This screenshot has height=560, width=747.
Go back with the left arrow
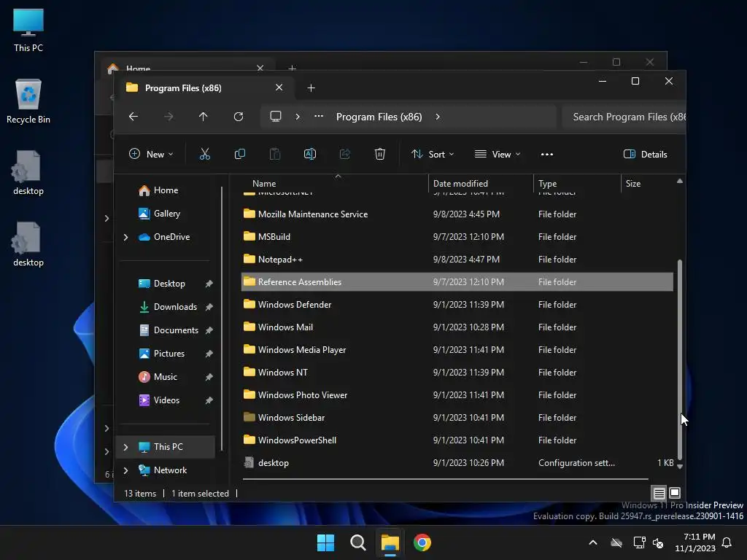pos(133,117)
